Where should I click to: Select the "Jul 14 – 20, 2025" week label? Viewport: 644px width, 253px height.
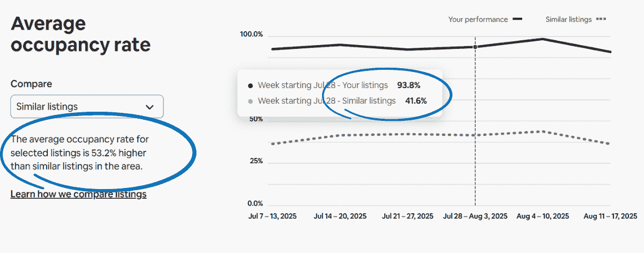[340, 216]
